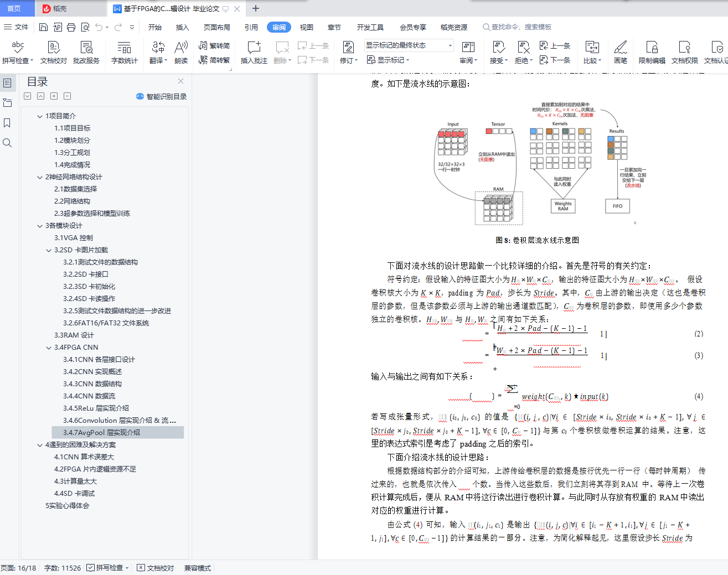
Task: Open the 视图 (view) tab
Action: (x=307, y=27)
